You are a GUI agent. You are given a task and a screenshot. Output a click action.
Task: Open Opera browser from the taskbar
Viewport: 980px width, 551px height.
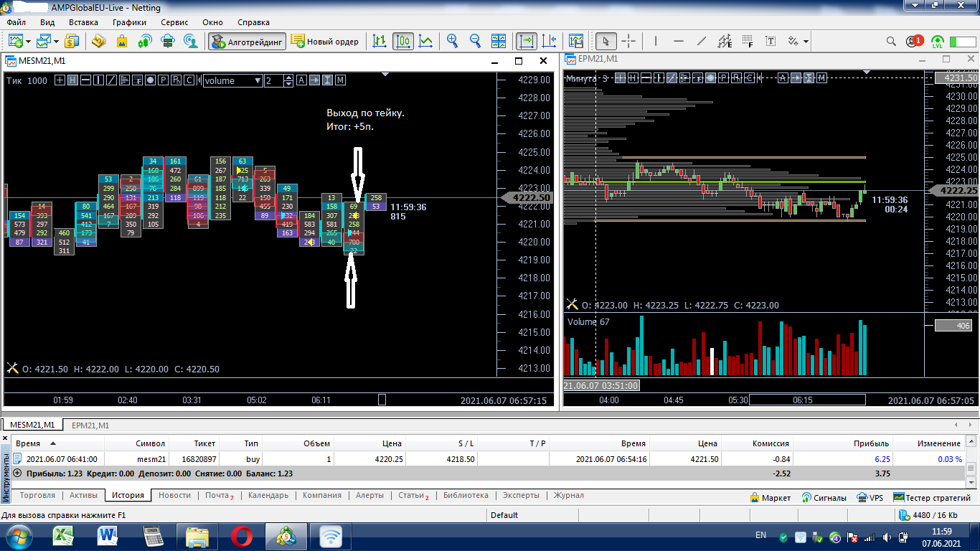[x=242, y=536]
